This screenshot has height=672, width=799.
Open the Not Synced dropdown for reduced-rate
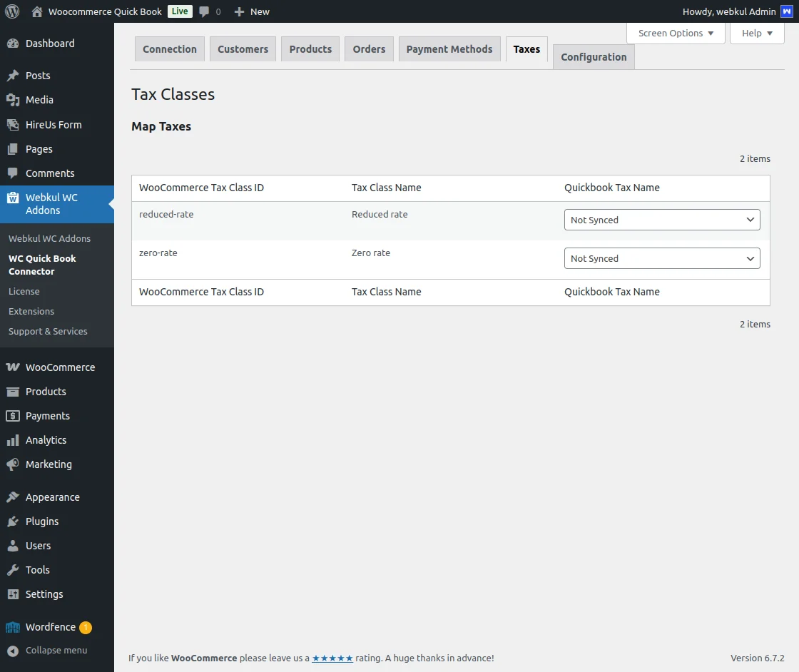pos(661,220)
